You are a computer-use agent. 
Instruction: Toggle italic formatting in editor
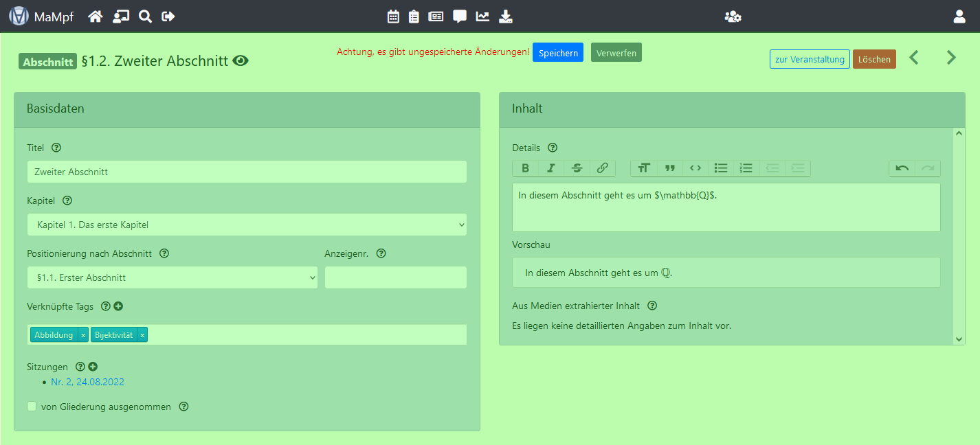pyautogui.click(x=551, y=168)
